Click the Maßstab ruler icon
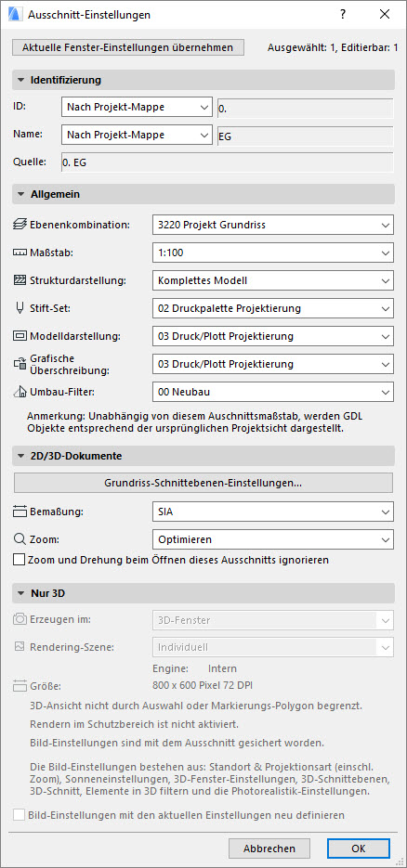 [20, 253]
